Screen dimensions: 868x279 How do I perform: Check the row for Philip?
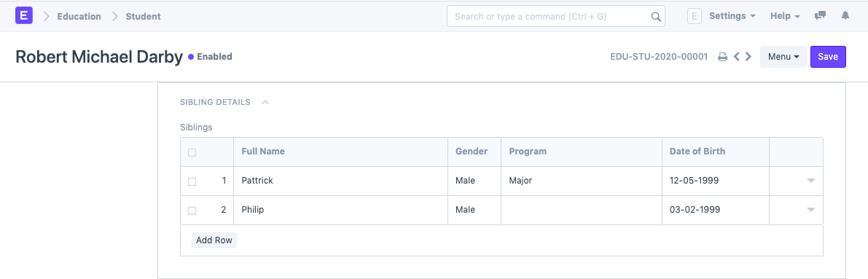(192, 211)
